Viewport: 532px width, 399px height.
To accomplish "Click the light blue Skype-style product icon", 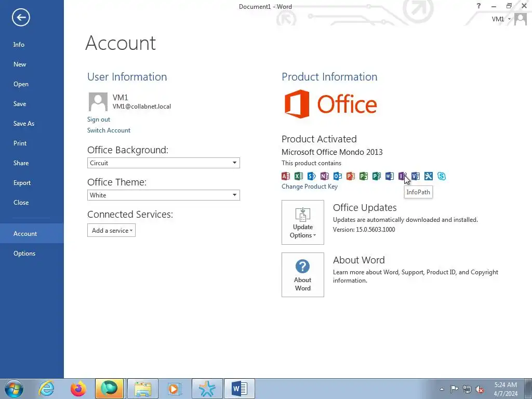I will click(x=442, y=176).
